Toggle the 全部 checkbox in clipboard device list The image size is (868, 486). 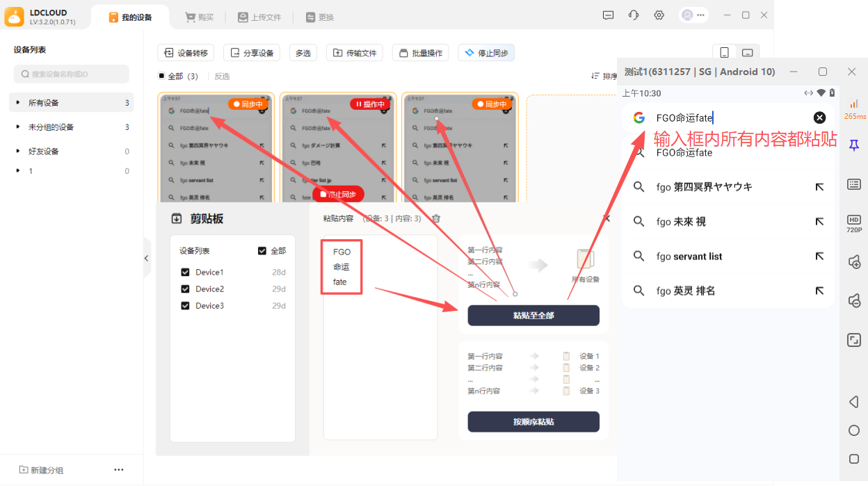(x=262, y=251)
